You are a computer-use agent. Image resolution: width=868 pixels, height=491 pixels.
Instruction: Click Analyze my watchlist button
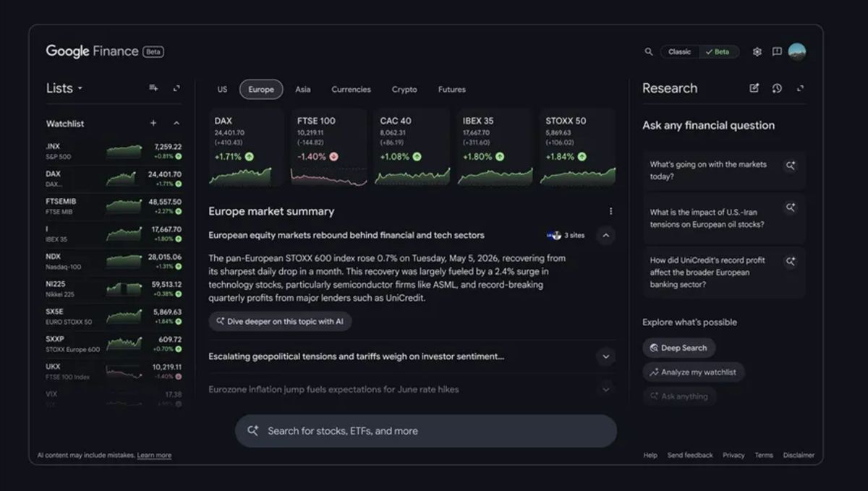pyautogui.click(x=693, y=372)
